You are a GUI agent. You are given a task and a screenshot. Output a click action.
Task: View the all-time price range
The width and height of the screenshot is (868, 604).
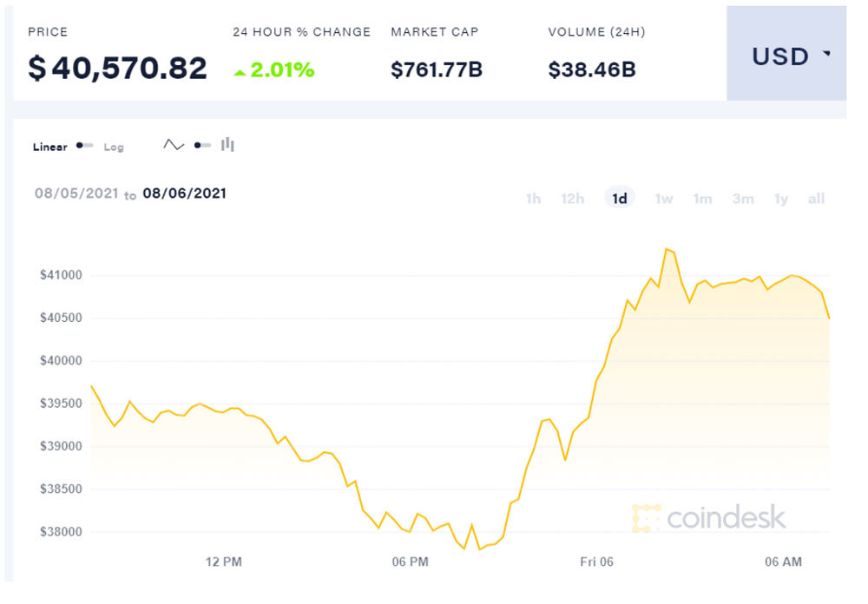816,199
